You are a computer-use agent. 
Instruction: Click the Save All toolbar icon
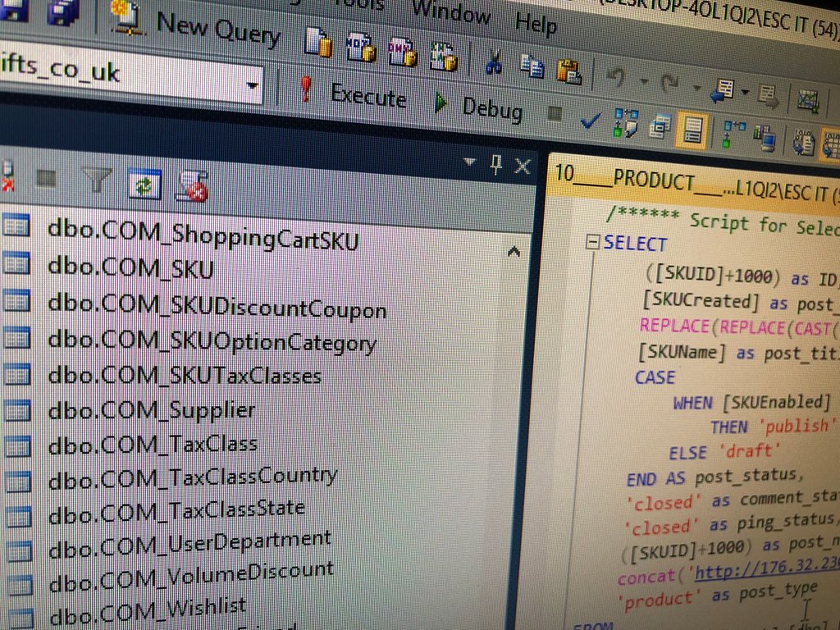[x=62, y=11]
